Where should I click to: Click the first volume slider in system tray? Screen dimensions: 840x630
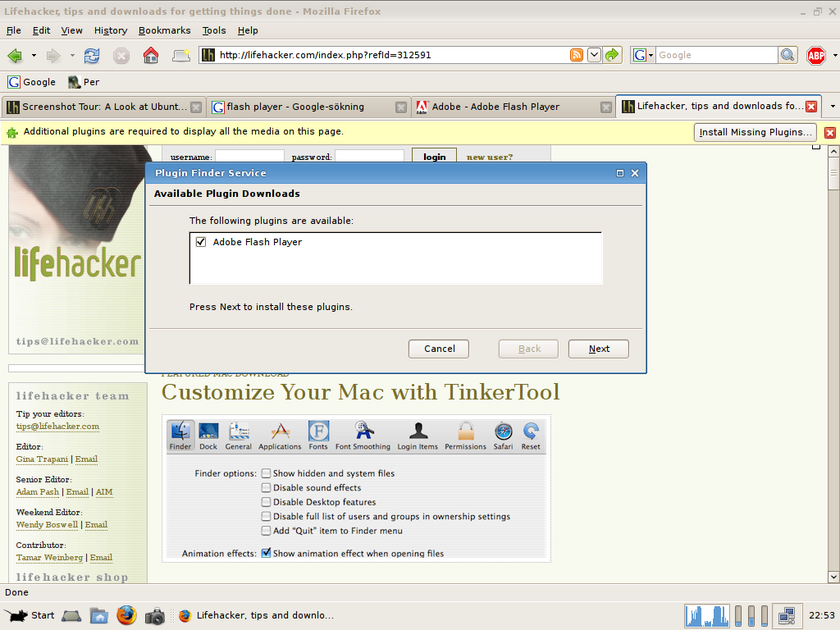738,615
